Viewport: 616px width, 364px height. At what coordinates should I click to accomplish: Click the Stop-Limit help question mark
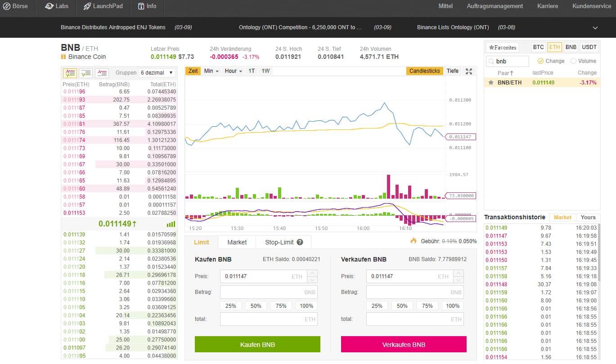pyautogui.click(x=300, y=242)
